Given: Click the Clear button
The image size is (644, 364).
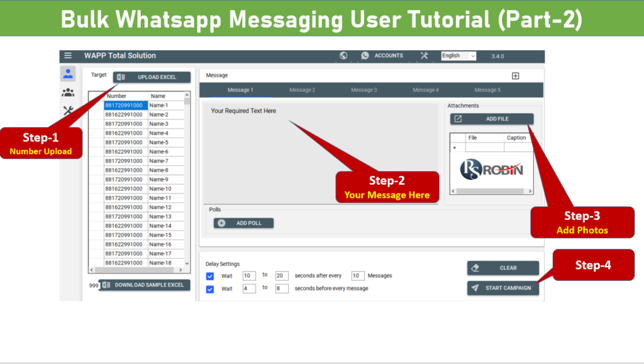Looking at the screenshot, I should tap(503, 268).
